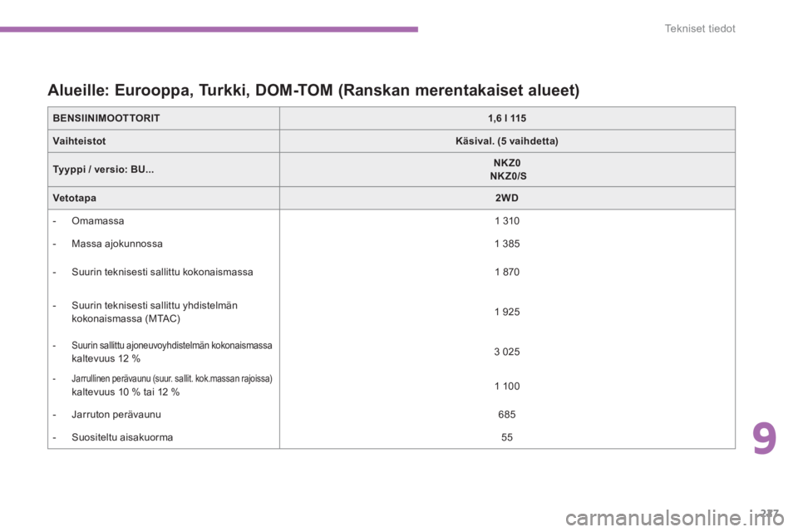The image size is (798, 532).
Task: Click the value '1 385'
Action: [507, 244]
